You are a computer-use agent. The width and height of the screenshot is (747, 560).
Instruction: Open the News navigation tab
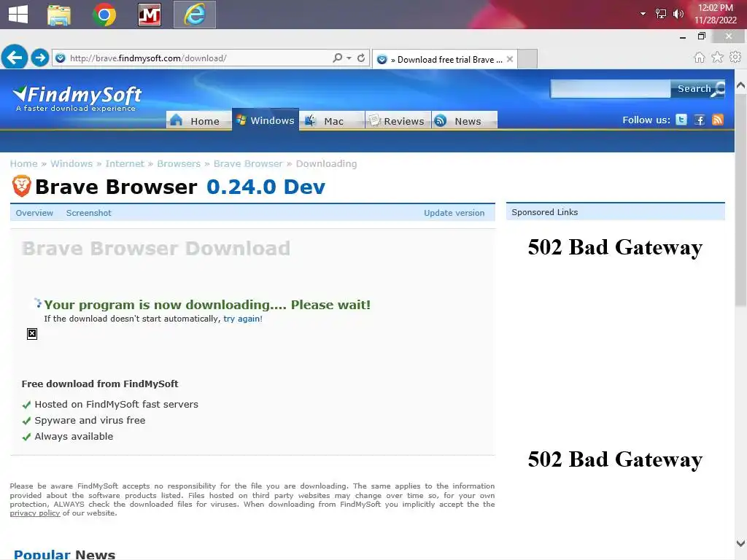tap(465, 120)
